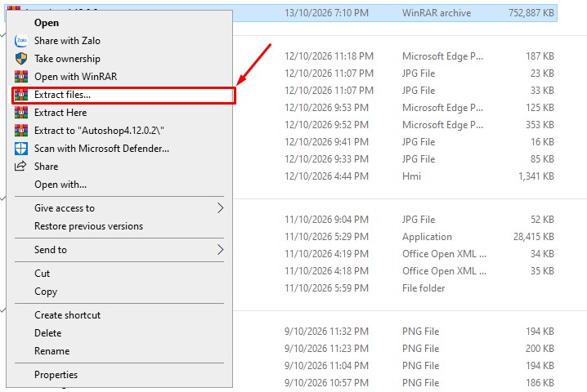Click the 200 KB size cell

click(x=540, y=349)
